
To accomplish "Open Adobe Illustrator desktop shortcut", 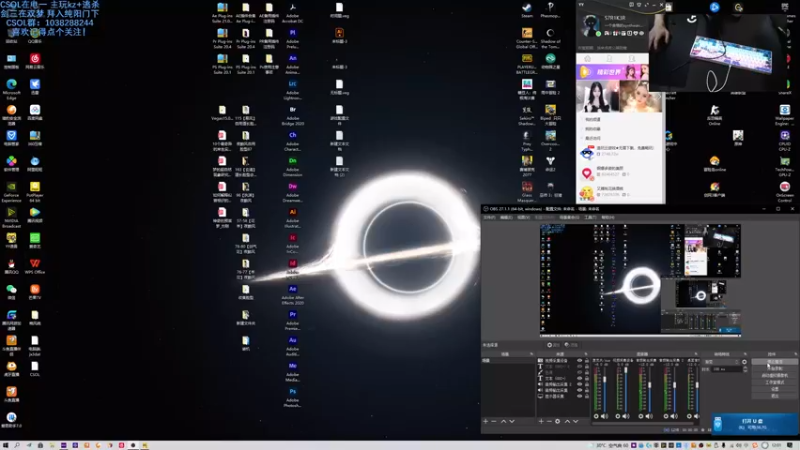I will (292, 218).
